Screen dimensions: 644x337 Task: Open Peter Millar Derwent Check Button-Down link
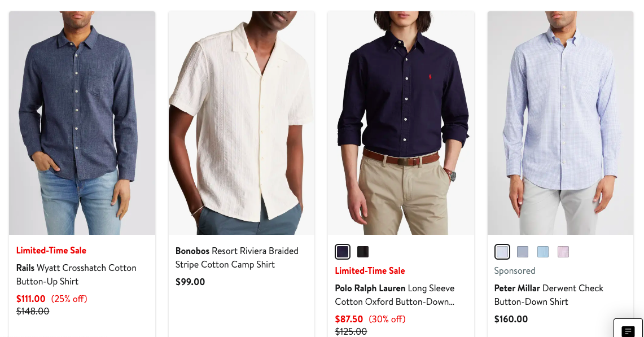tap(549, 295)
